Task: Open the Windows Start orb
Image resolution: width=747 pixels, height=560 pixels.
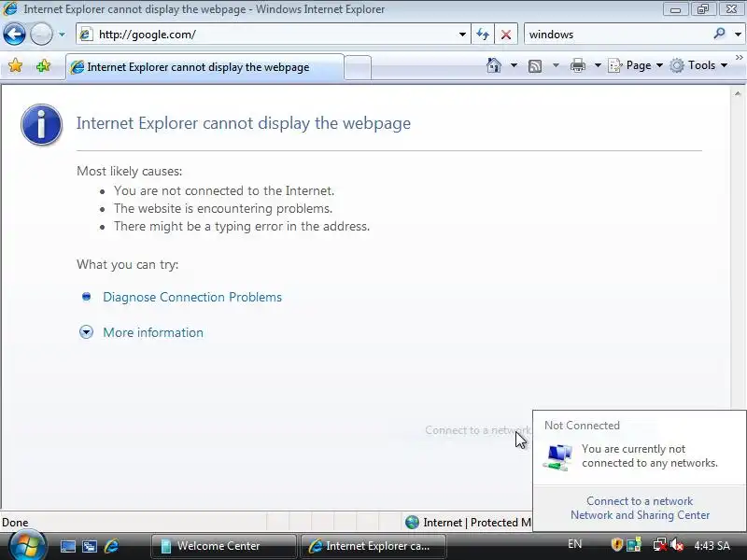Action: pos(27,546)
